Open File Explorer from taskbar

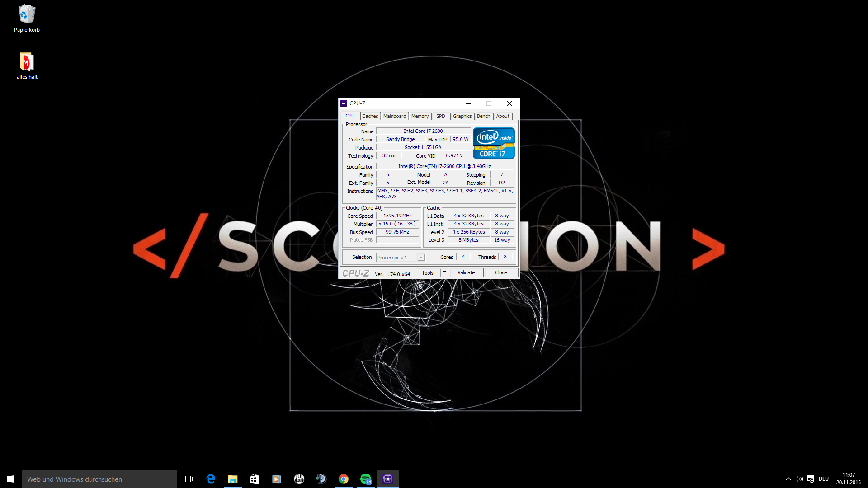(x=232, y=479)
